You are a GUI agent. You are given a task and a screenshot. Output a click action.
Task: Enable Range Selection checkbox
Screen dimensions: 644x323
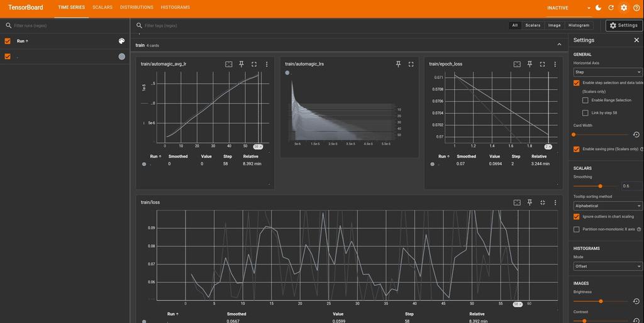586,101
